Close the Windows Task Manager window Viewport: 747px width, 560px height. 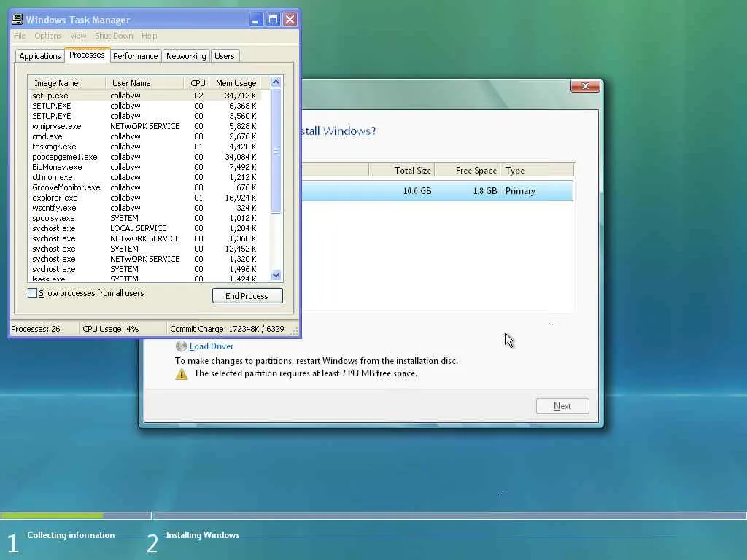click(x=290, y=20)
